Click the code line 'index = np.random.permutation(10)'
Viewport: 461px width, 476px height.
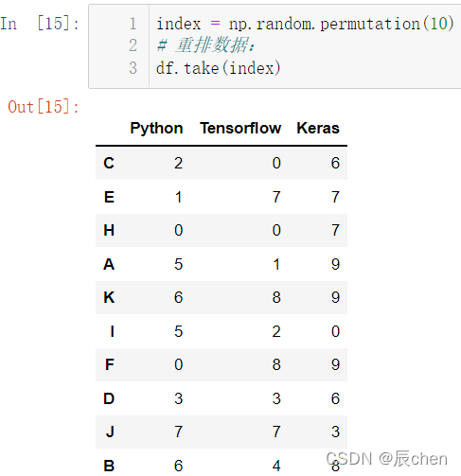tap(305, 24)
